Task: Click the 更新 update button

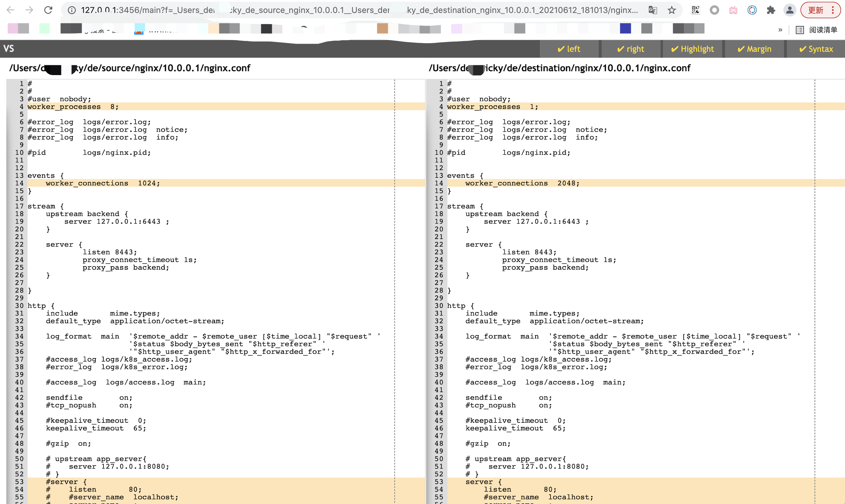Action: pyautogui.click(x=815, y=10)
